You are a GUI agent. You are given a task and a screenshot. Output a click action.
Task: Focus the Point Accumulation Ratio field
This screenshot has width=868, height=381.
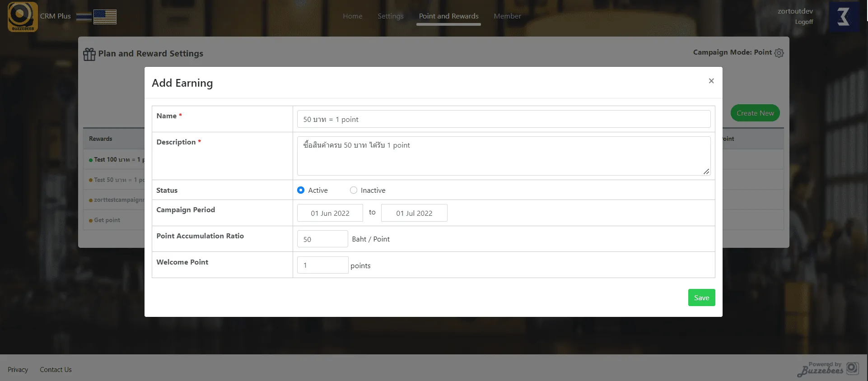[322, 239]
